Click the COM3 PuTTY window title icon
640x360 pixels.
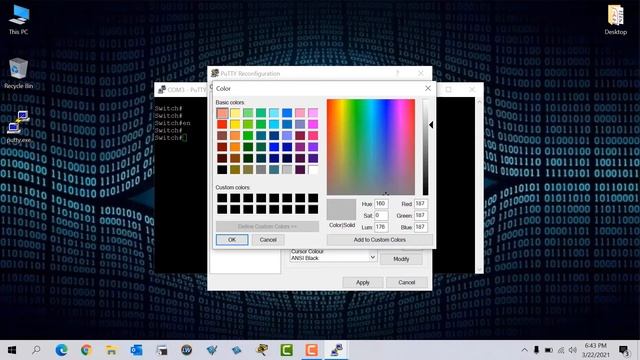coord(162,89)
